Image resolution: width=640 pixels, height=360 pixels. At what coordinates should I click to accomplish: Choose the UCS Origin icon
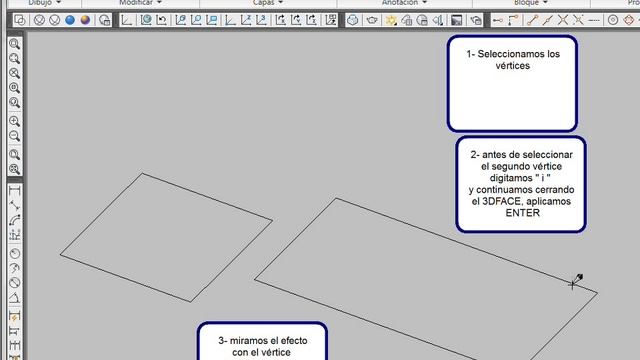(x=231, y=20)
